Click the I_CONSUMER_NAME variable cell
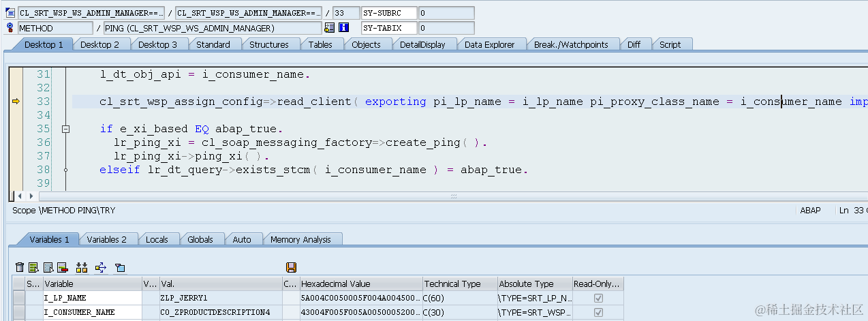Viewport: 868px width, 321px height. (x=92, y=312)
